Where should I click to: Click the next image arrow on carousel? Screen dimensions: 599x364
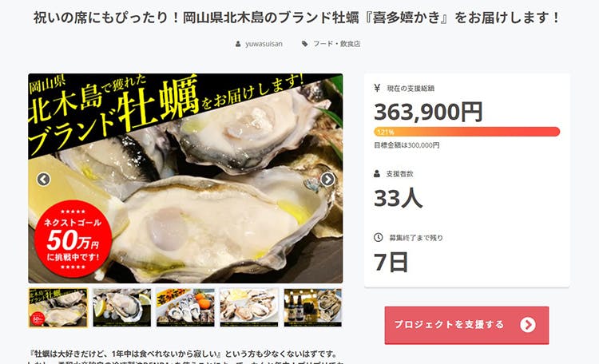pyautogui.click(x=327, y=179)
